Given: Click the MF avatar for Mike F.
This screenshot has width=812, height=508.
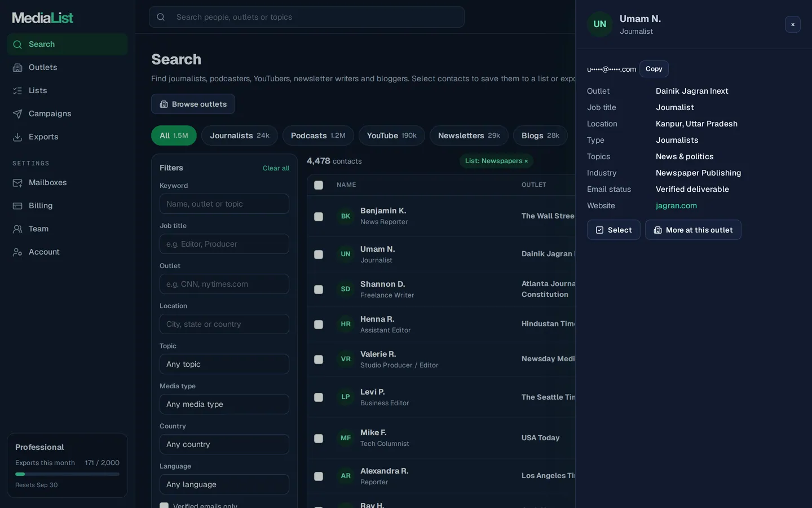Looking at the screenshot, I should click(x=346, y=438).
